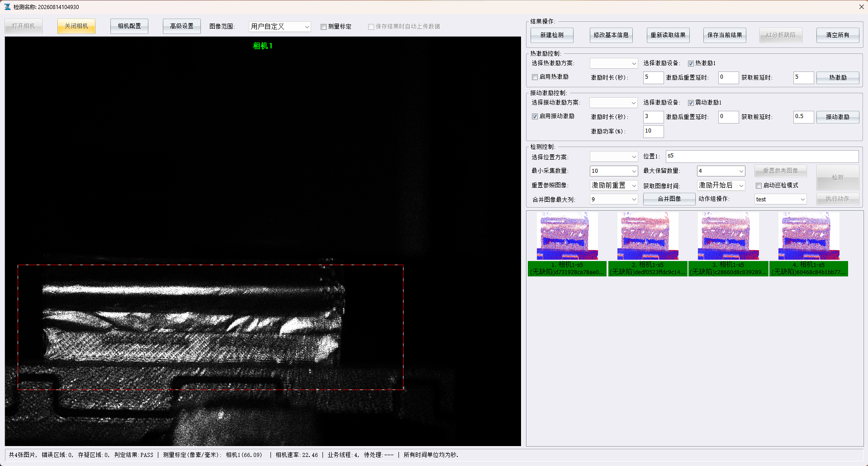The image size is (868, 466).
Task: Click the 热激励 trigger button
Action: (838, 78)
